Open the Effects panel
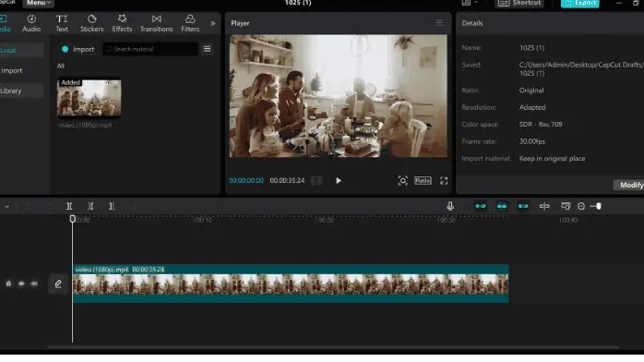The image size is (644, 362). 122,23
